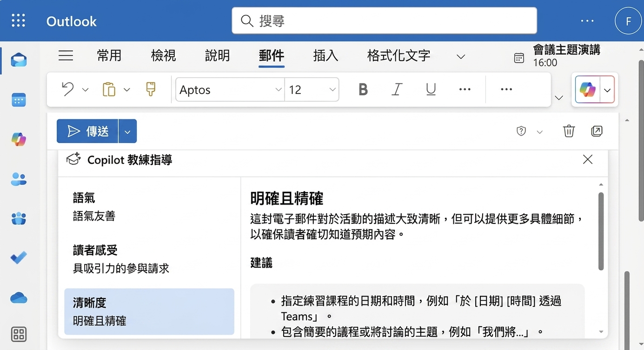
Task: Click the Copilot 教練指導 title text
Action: coord(130,160)
